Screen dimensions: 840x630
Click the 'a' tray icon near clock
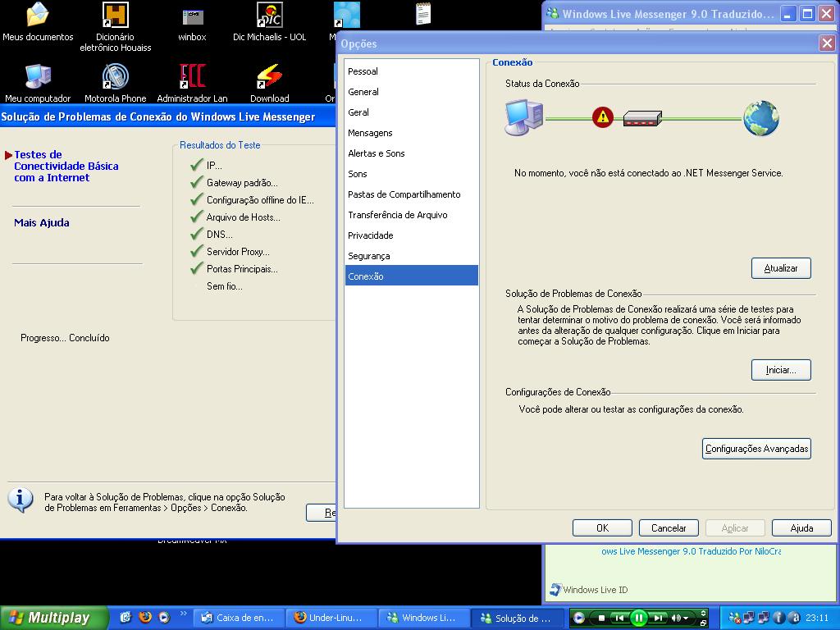[794, 618]
